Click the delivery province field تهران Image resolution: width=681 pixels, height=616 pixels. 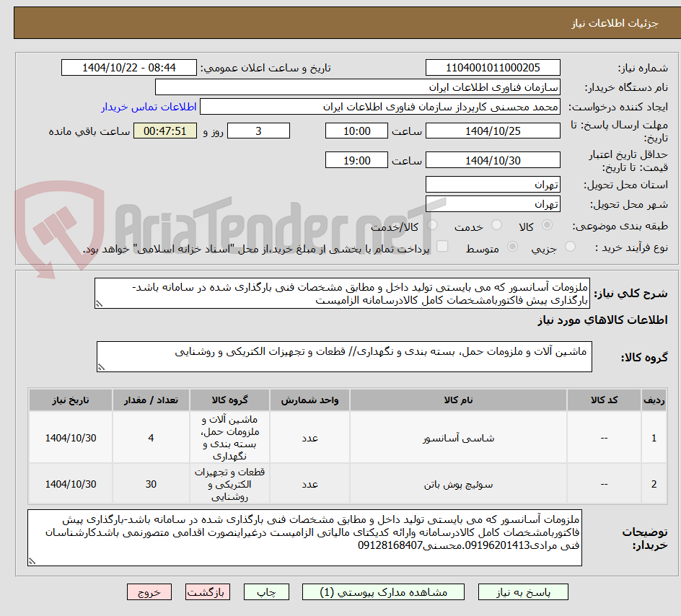[493, 185]
